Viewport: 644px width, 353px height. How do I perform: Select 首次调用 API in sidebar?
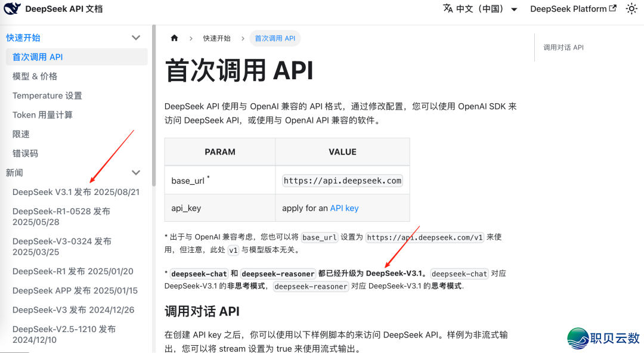point(77,57)
